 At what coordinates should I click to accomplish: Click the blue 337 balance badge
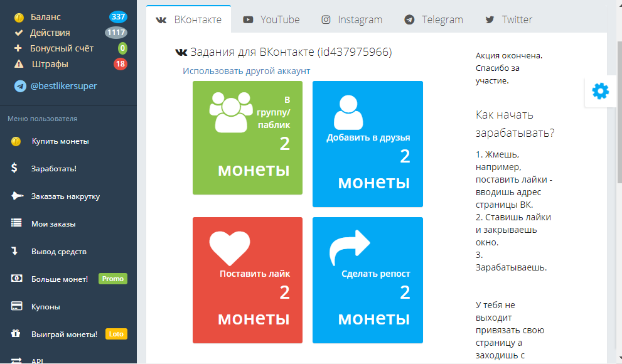coord(118,17)
